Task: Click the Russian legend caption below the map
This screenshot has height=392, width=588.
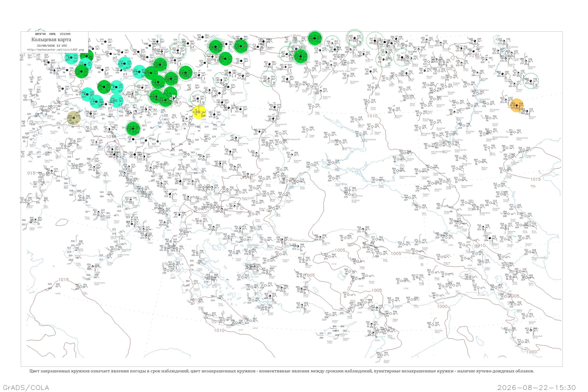Action: pyautogui.click(x=281, y=371)
